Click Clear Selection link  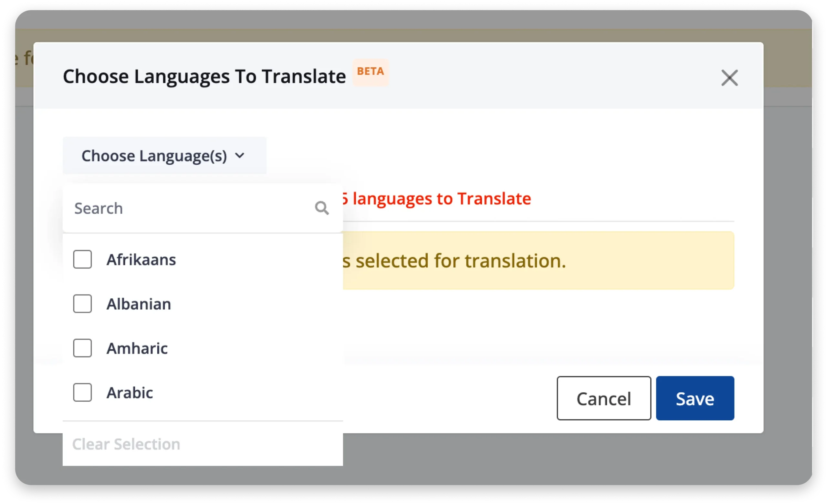pos(126,444)
